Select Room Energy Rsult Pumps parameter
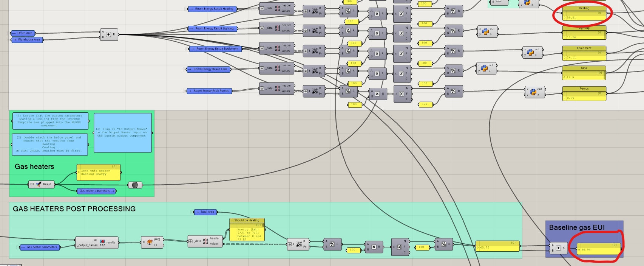 pyautogui.click(x=210, y=91)
